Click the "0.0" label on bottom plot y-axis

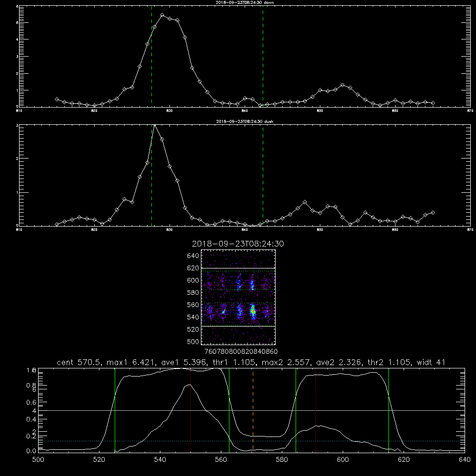(x=31, y=451)
